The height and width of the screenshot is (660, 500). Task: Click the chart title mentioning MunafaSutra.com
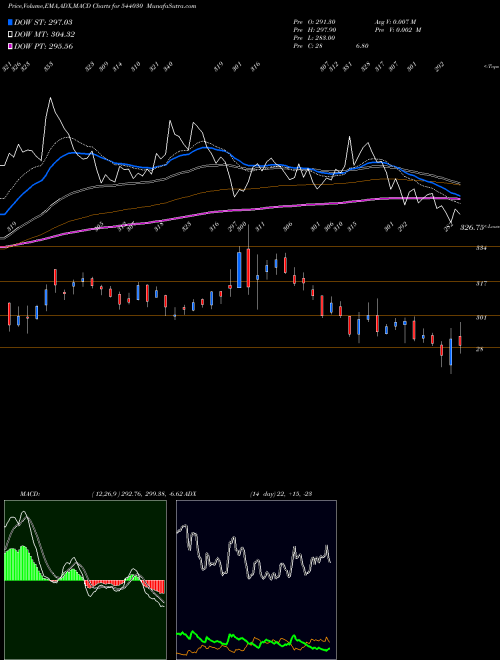(102, 6)
